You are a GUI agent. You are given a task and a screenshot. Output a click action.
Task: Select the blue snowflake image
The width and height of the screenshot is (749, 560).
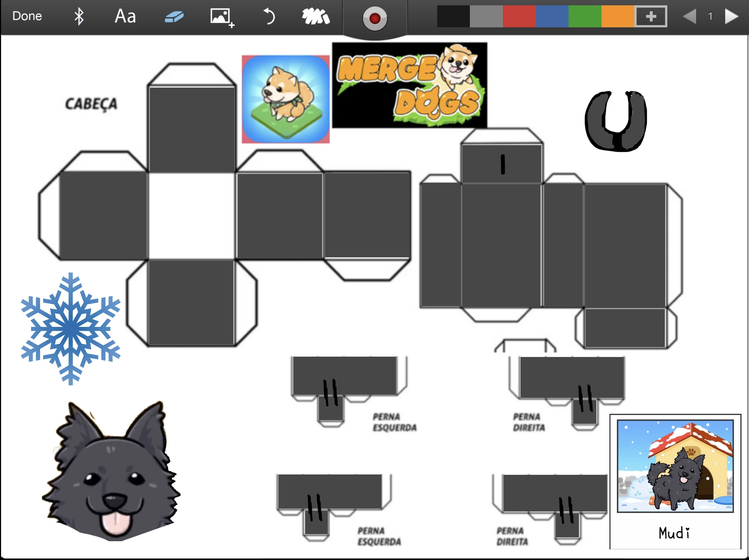click(x=70, y=329)
